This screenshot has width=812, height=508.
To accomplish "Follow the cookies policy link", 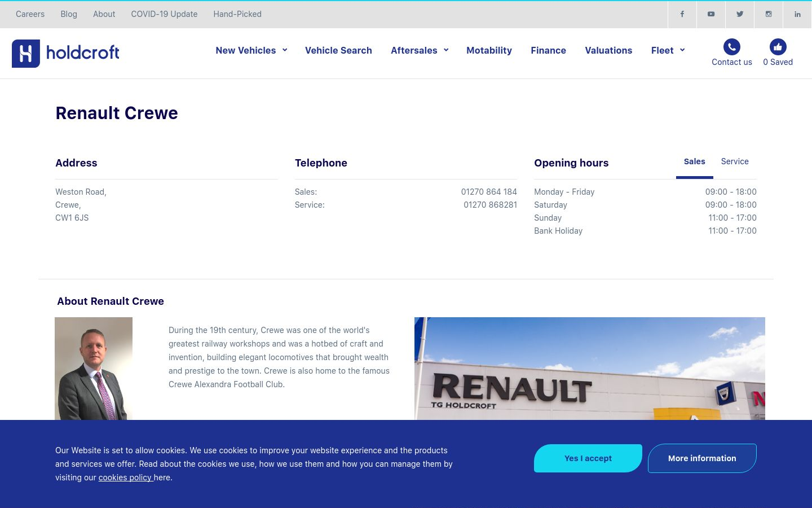I will click(125, 478).
